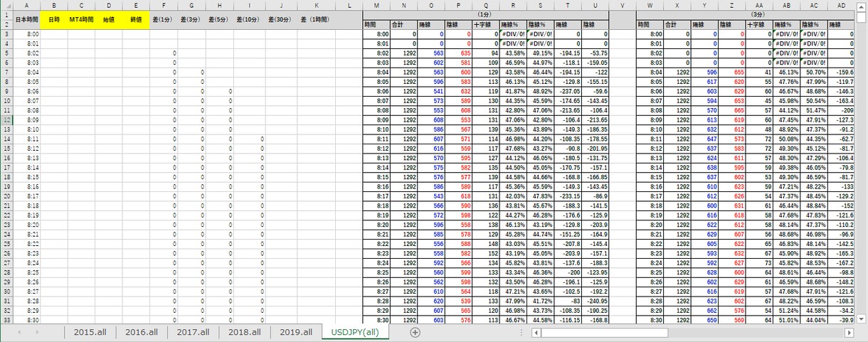Click value 50.08% in column AB
The width and height of the screenshot is (868, 342).
pos(788,139)
